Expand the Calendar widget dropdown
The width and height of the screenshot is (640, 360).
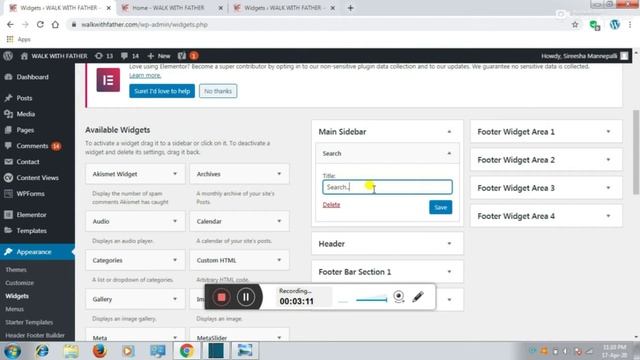[279, 221]
